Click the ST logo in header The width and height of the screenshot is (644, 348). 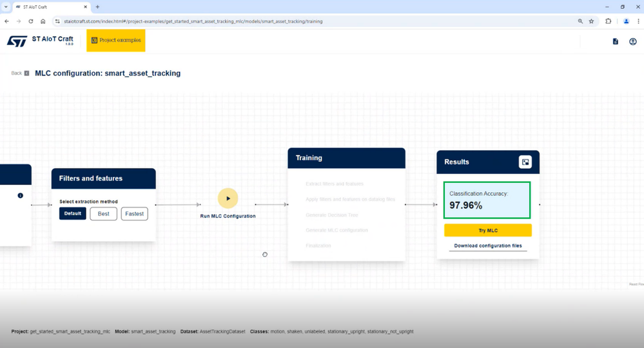[x=17, y=41]
